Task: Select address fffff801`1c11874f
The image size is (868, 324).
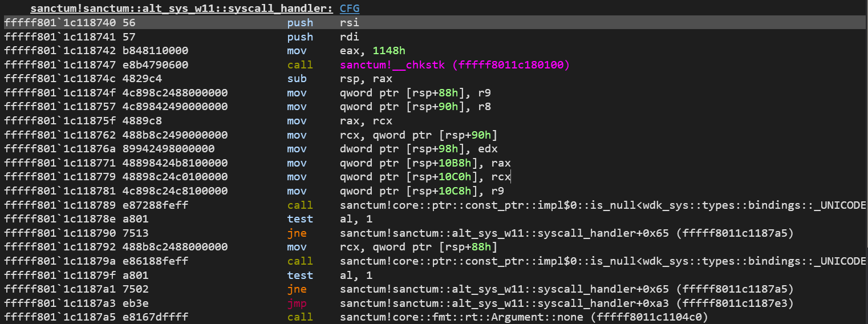Action: [60, 93]
